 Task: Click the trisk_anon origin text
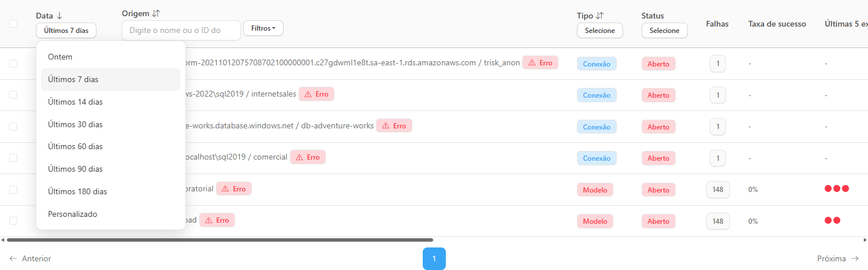click(352, 63)
